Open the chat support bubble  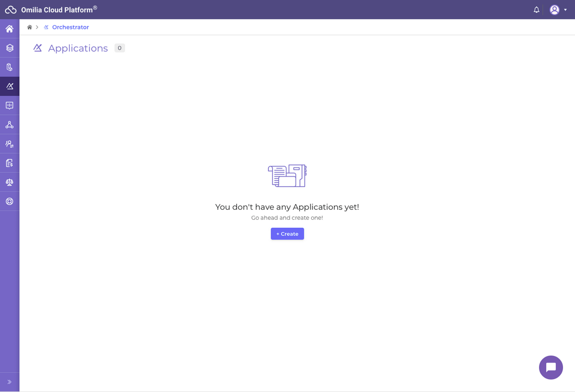(x=551, y=368)
